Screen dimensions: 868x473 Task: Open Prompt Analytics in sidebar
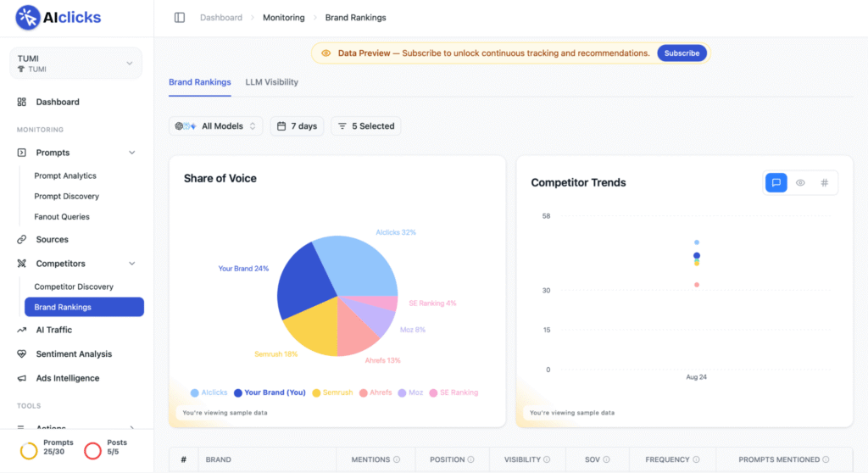[65, 175]
